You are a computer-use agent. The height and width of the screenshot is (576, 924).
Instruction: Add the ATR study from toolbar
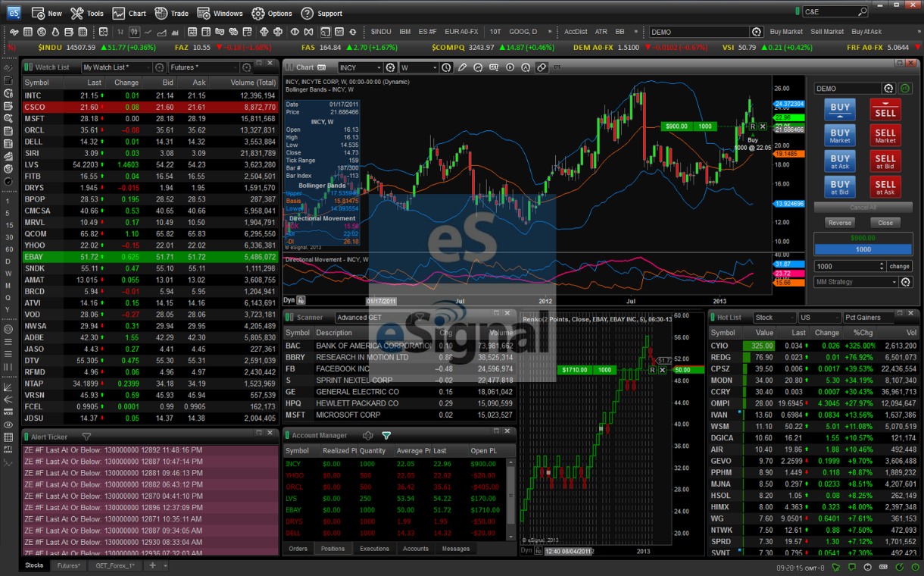click(601, 32)
